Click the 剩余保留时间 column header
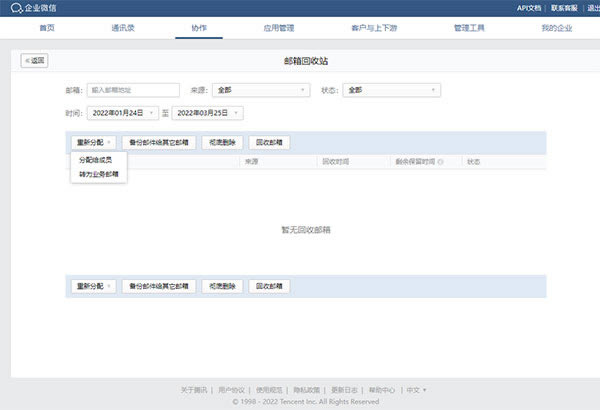The height and width of the screenshot is (410, 600). tap(415, 162)
